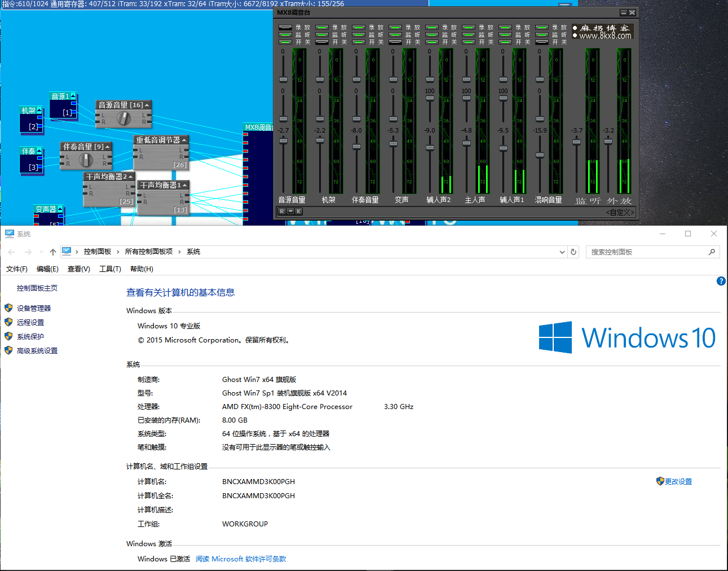Collapse the 音源音量 [16] node with its arrow

coord(147,105)
